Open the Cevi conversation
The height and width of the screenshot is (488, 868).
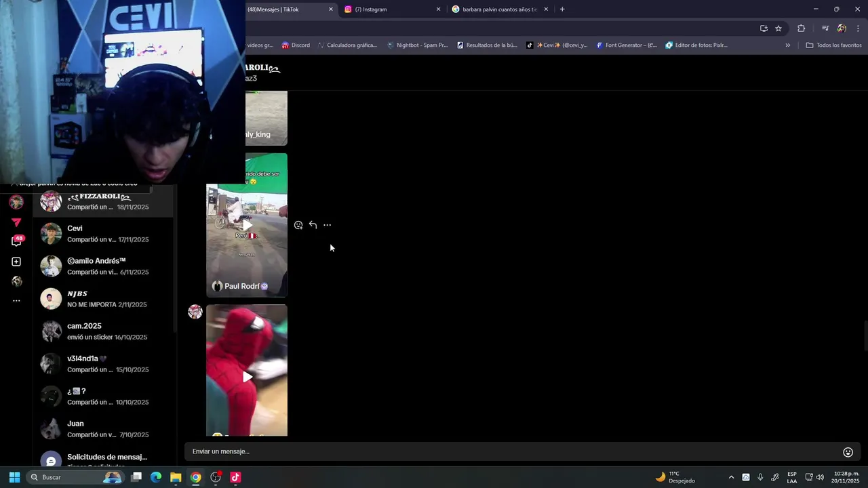(103, 234)
